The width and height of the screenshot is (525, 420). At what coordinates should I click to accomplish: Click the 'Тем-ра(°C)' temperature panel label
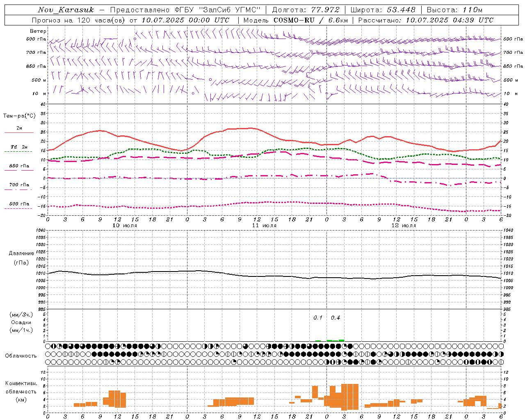click(19, 116)
